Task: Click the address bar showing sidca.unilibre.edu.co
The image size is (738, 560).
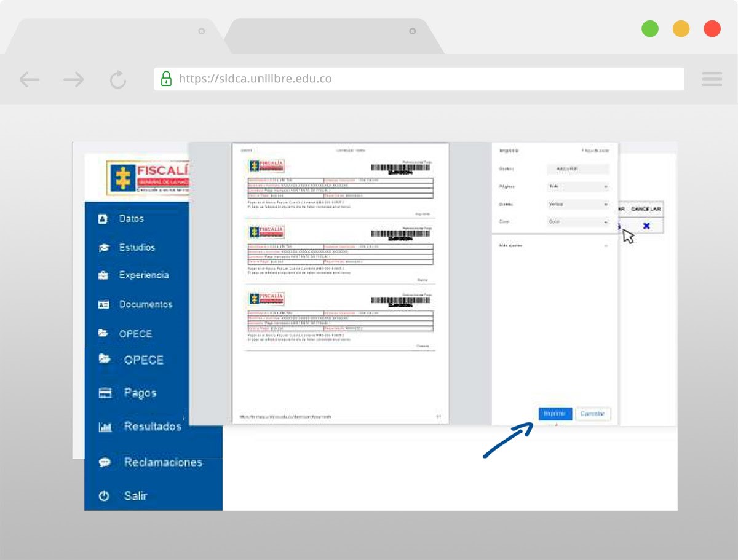Action: click(418, 79)
